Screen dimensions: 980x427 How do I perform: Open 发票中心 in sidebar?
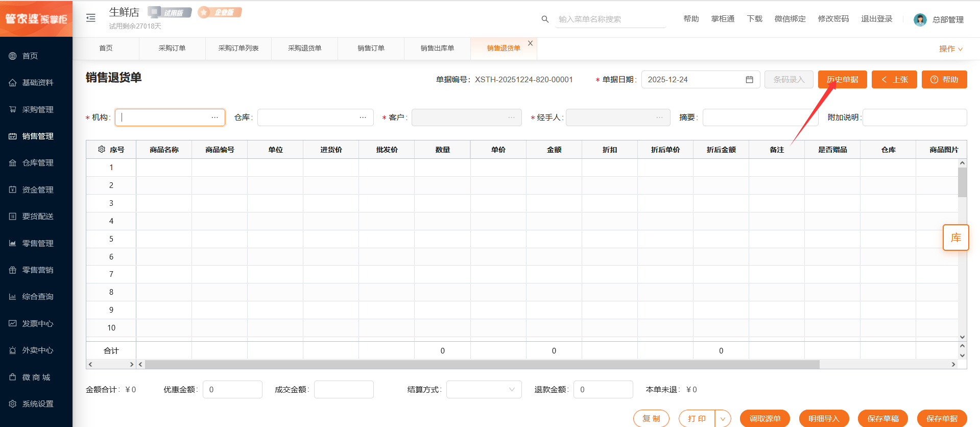point(37,323)
